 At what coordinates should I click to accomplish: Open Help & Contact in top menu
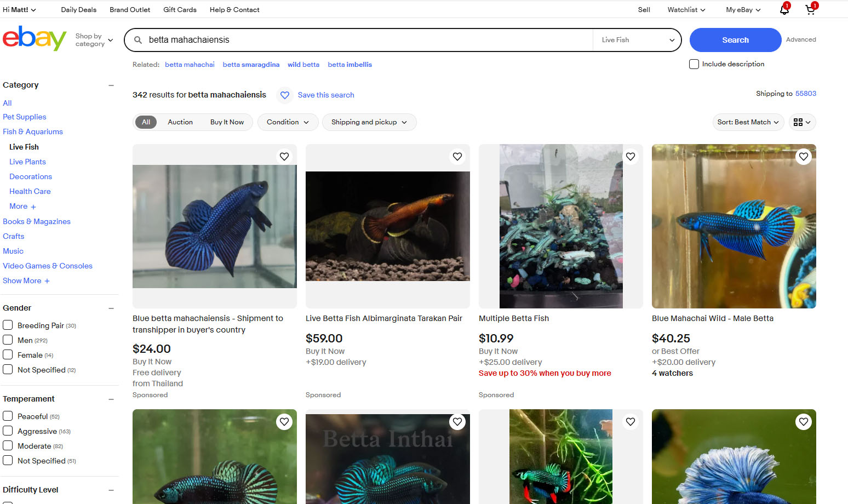point(234,10)
